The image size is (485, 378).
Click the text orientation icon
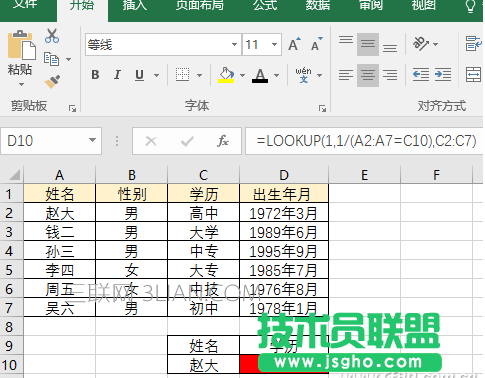421,44
